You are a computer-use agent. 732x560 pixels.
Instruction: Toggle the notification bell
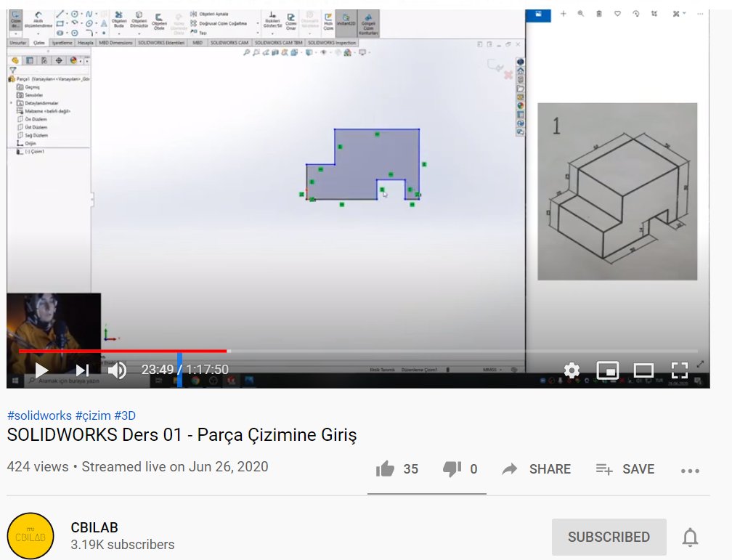tap(690, 537)
